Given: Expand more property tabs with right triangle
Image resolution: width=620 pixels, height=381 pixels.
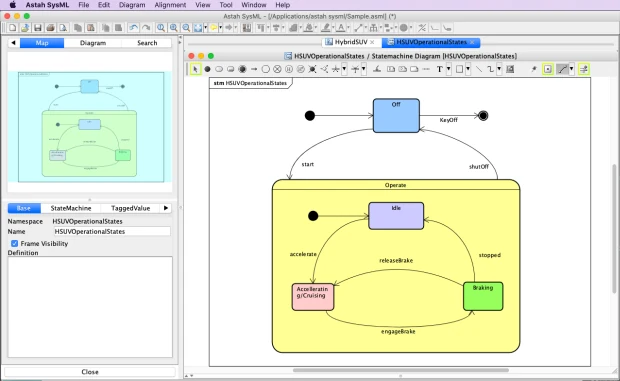Looking at the screenshot, I should tap(166, 208).
